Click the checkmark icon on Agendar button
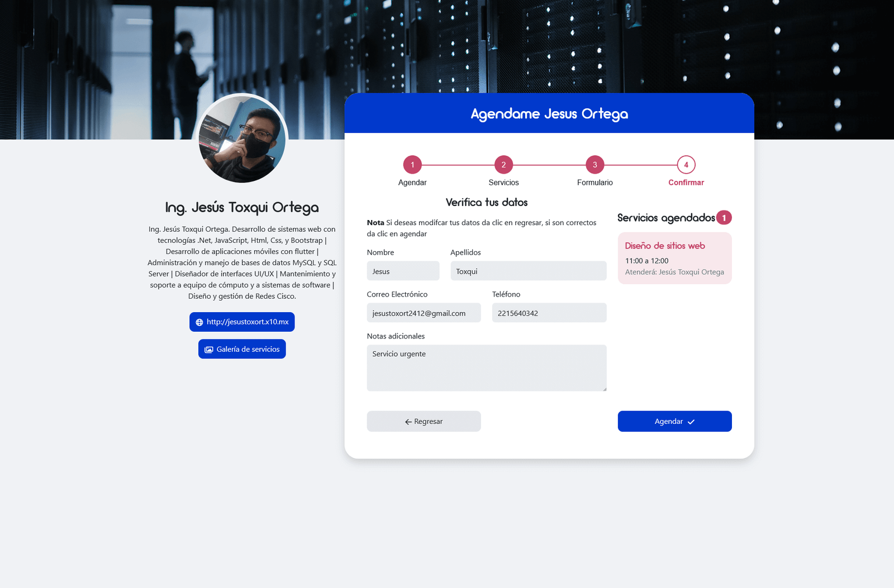Viewport: 894px width, 588px height. point(691,422)
